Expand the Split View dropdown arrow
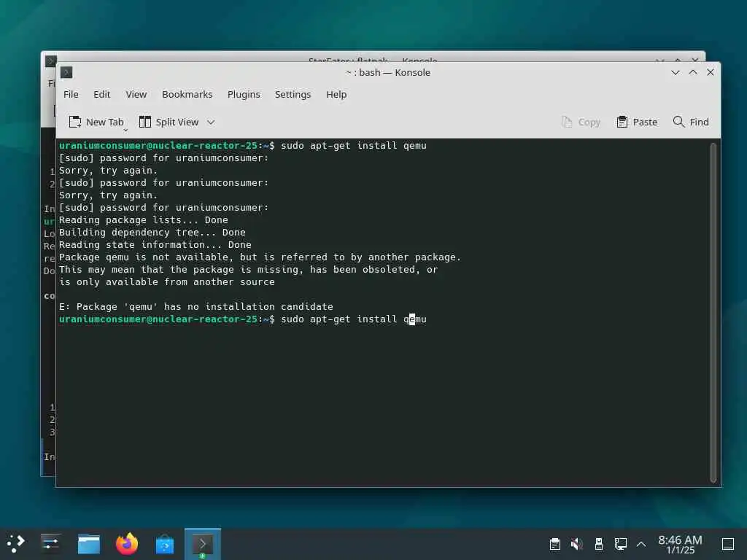This screenshot has height=560, width=747. coord(211,122)
